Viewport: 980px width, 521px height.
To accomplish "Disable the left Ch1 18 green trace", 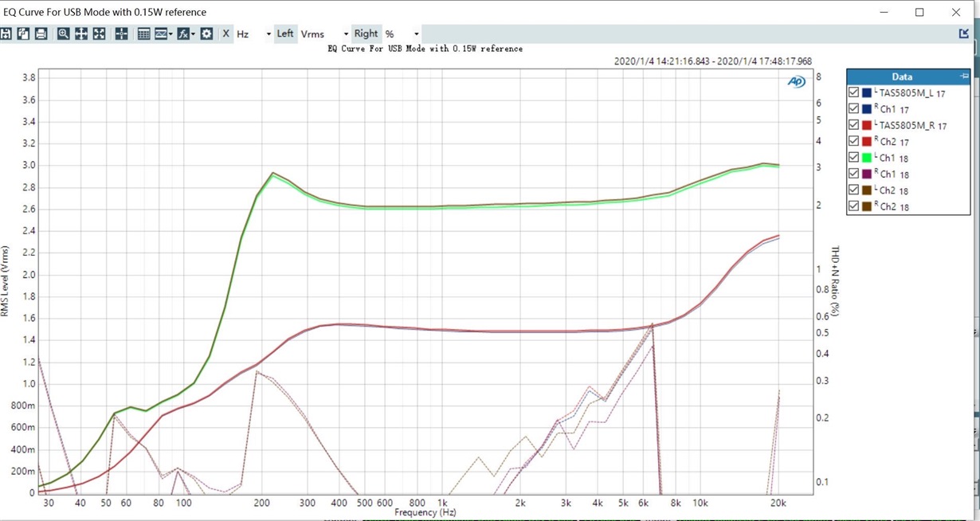I will click(x=854, y=158).
